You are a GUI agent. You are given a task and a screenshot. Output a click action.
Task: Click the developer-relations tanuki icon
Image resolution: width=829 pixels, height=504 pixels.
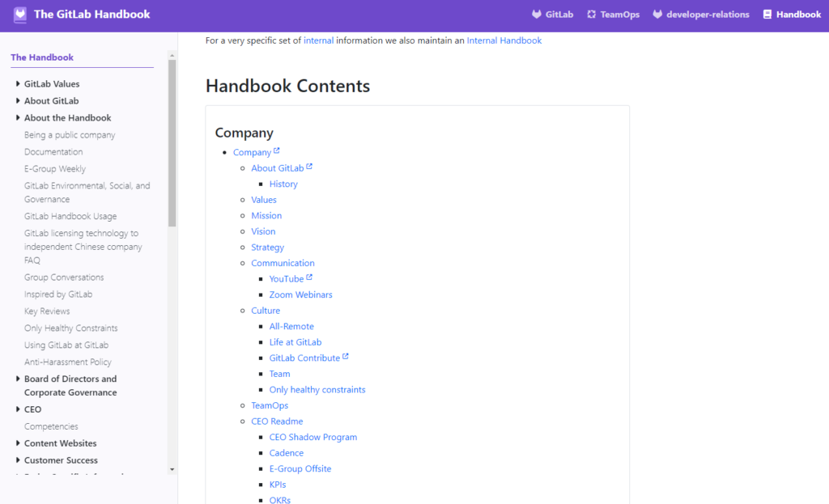click(x=657, y=15)
